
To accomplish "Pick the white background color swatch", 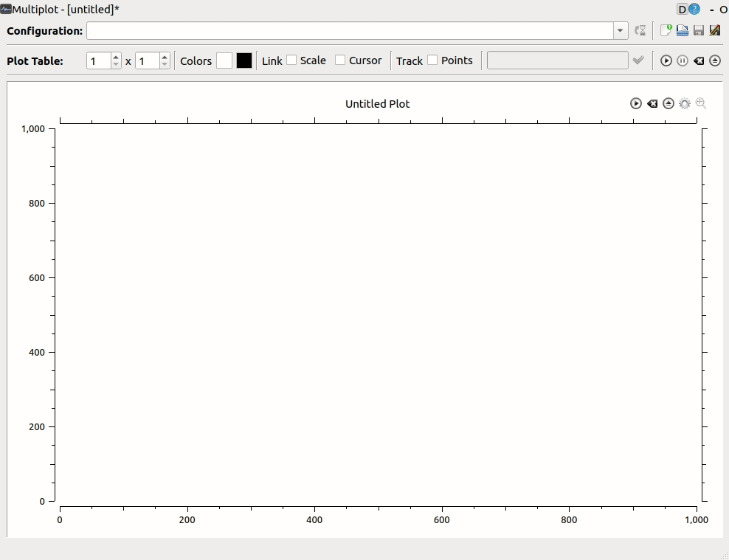I will tap(224, 61).
